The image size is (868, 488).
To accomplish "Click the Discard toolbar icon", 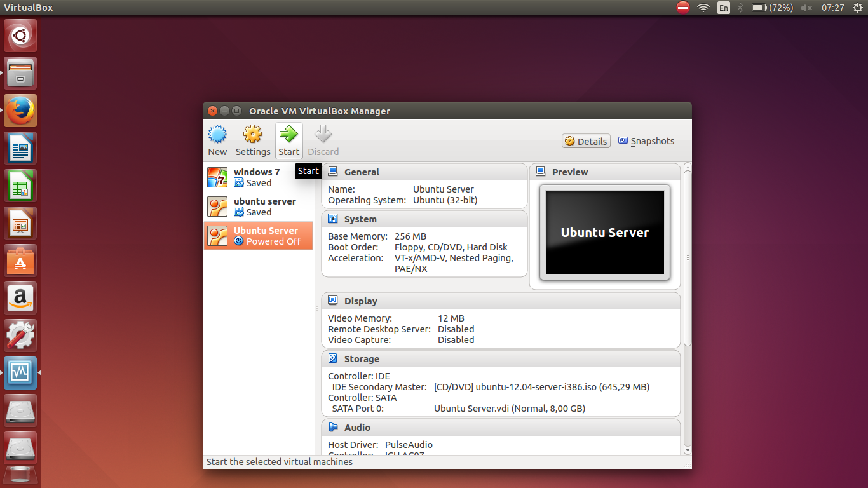I will [323, 140].
